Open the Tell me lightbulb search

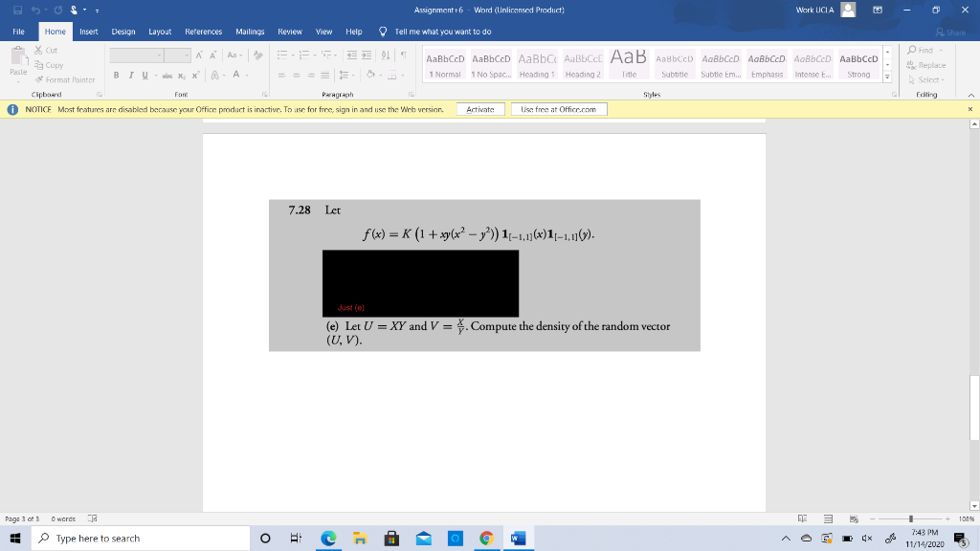(x=383, y=32)
